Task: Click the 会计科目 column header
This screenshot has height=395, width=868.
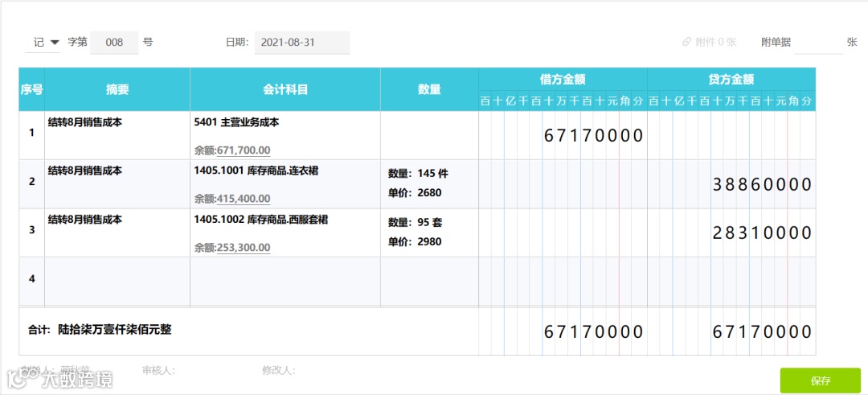Action: point(285,89)
